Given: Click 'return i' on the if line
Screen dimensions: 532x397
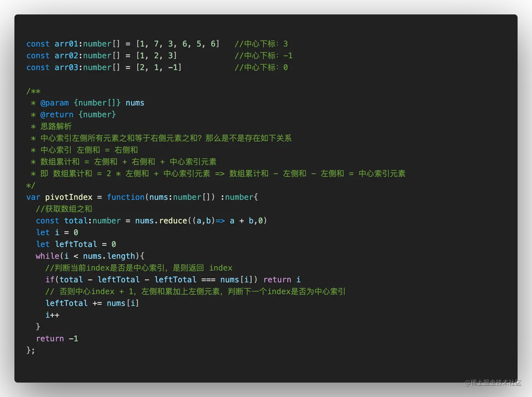Looking at the screenshot, I should coord(282,280).
